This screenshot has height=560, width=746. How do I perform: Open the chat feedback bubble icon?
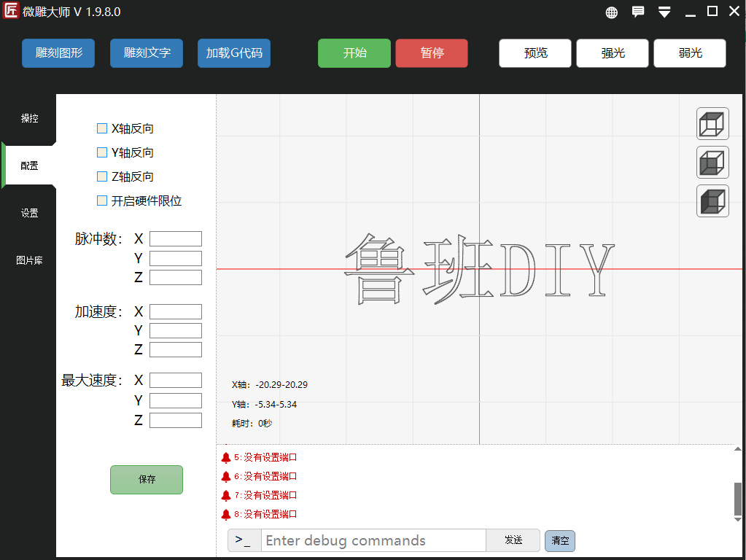(638, 12)
